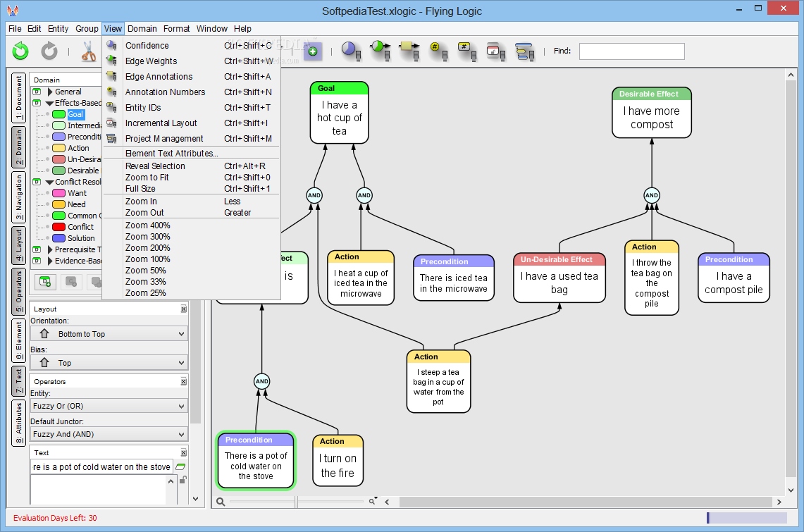
Task: Open the Bias Top dropdown
Action: pos(109,362)
